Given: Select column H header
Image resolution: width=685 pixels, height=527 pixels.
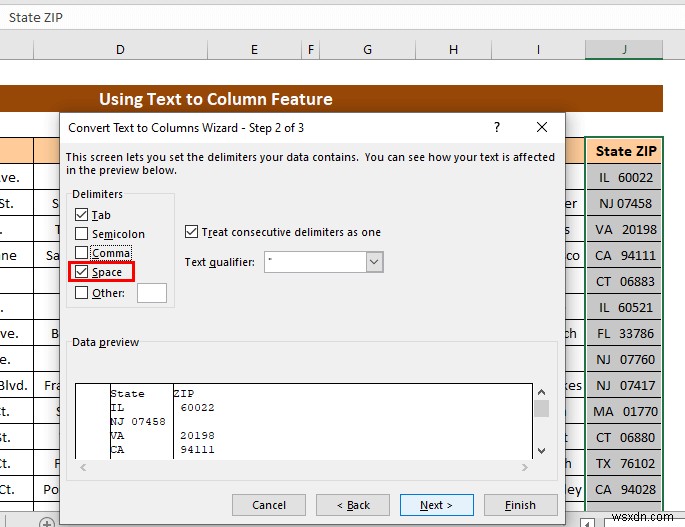Looking at the screenshot, I should (453, 50).
